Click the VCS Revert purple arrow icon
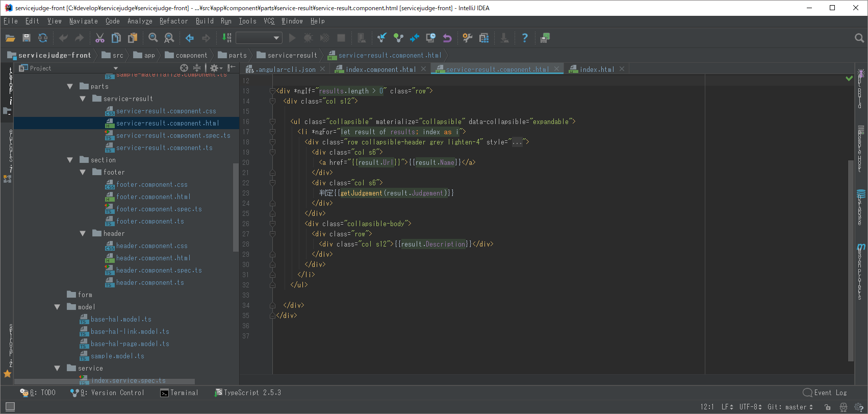 click(x=447, y=38)
